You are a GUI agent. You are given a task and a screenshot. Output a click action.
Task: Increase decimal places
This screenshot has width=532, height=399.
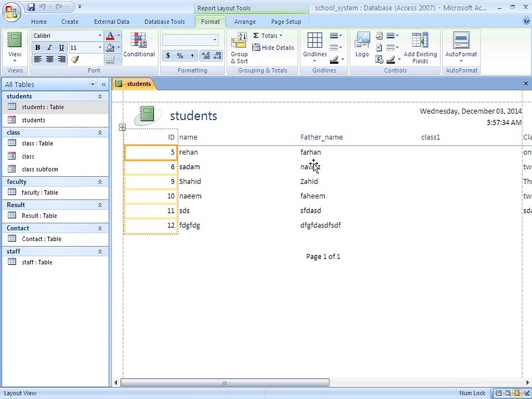(206, 55)
